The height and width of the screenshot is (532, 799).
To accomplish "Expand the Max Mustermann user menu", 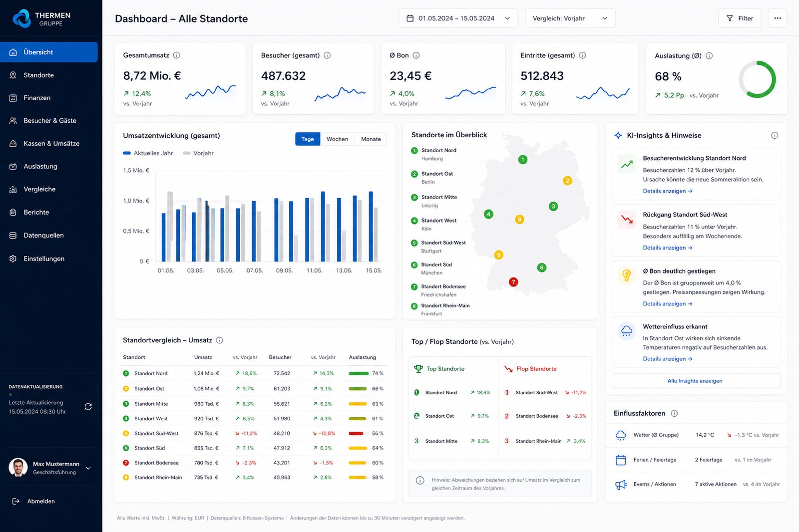I will 88,468.
